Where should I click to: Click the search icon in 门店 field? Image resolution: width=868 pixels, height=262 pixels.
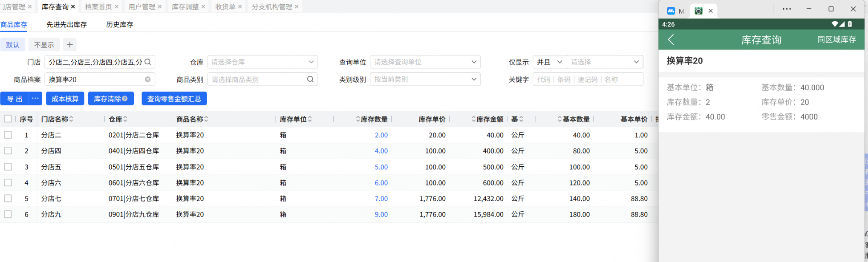148,62
